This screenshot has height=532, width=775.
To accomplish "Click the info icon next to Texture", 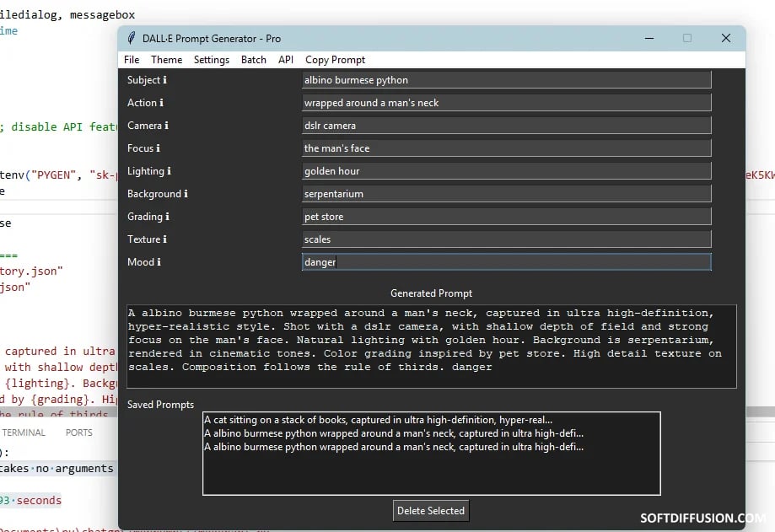I will [164, 239].
